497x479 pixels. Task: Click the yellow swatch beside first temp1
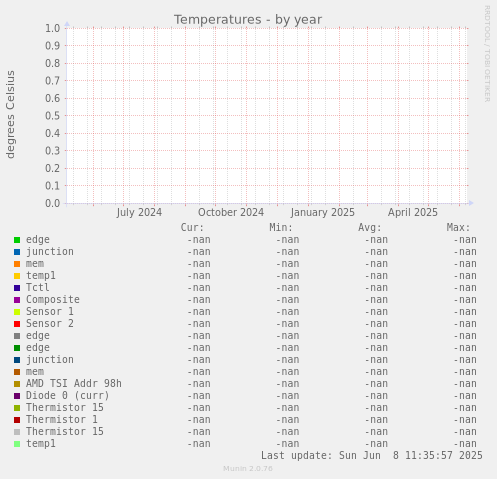coord(17,276)
